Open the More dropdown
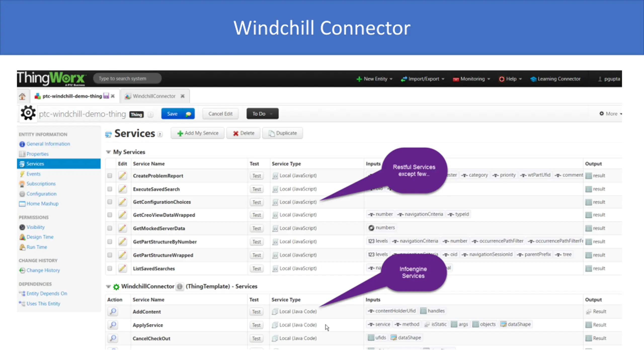Screen dimensions: 644x362 611,114
